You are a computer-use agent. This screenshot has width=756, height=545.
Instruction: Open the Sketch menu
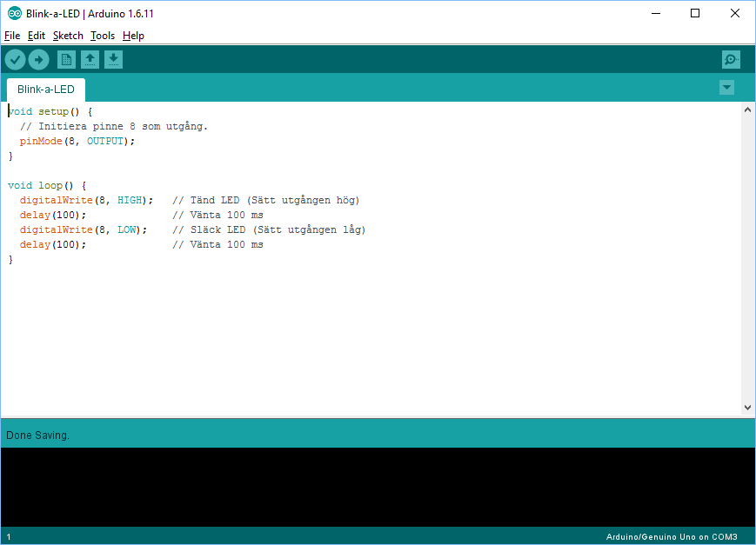(68, 36)
